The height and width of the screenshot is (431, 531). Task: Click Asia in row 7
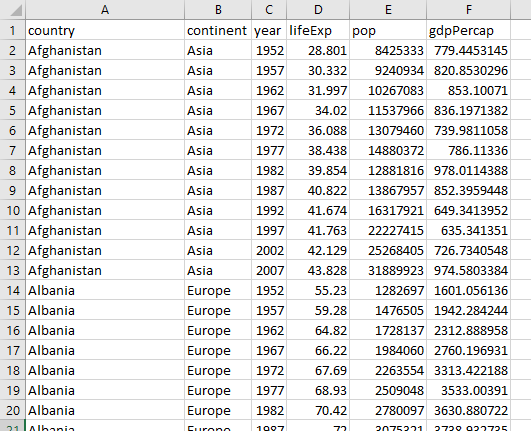[x=218, y=150]
